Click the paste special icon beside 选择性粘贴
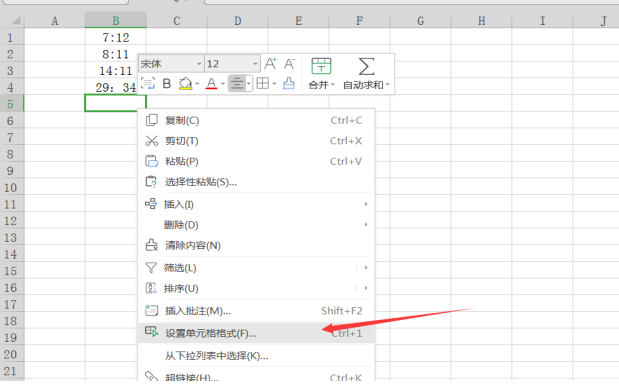This screenshot has width=619, height=392. [x=151, y=182]
